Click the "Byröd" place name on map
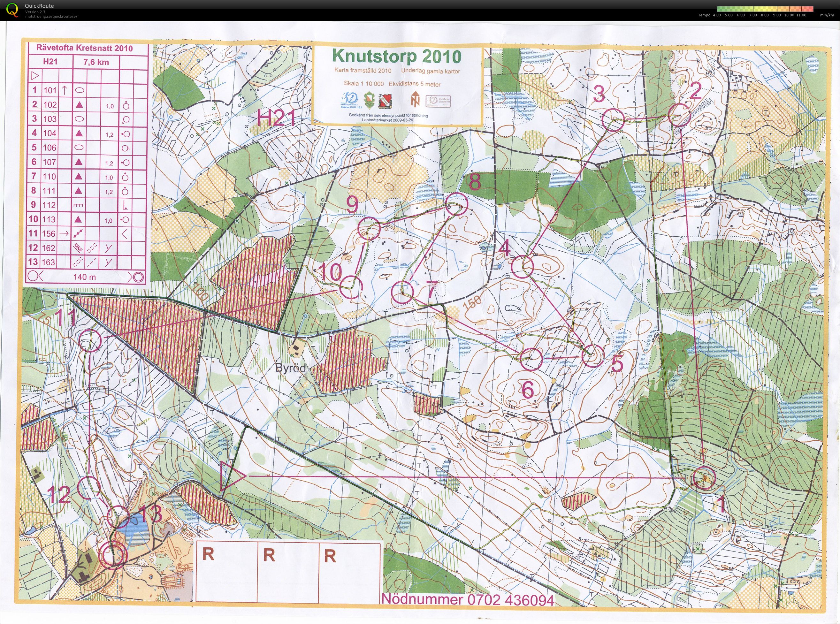Screen dimensions: 840x624 pos(290,368)
